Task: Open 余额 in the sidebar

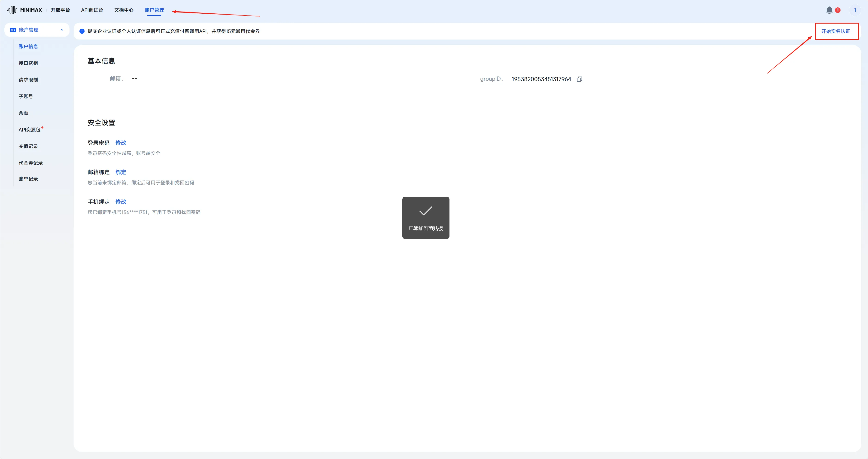Action: (24, 113)
